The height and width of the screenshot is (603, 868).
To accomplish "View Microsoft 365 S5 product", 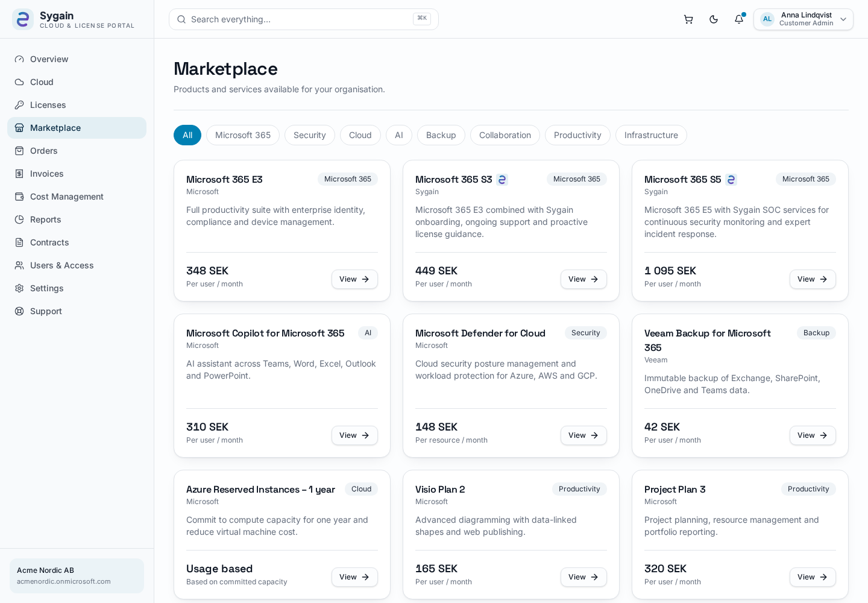I will click(x=813, y=279).
